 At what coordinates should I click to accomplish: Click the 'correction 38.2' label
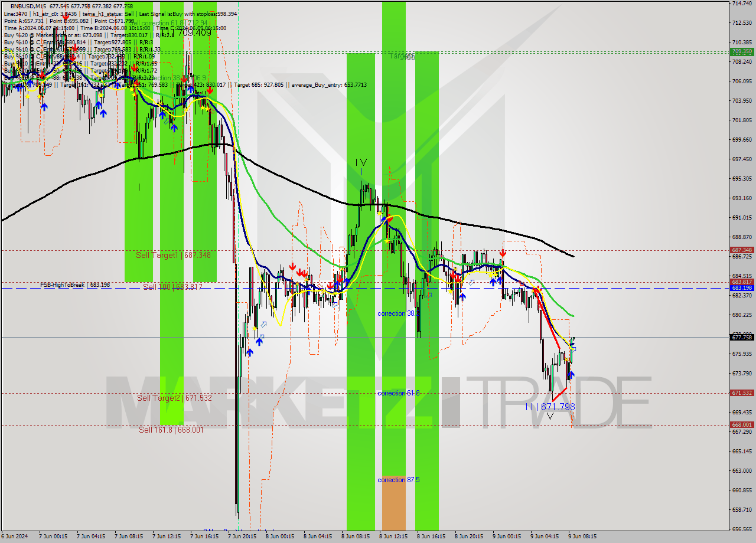(x=399, y=313)
